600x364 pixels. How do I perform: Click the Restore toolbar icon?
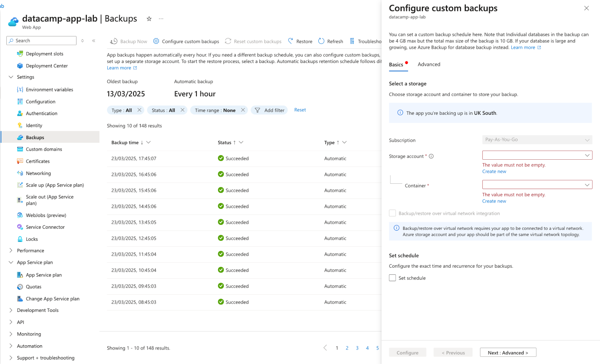tap(290, 41)
